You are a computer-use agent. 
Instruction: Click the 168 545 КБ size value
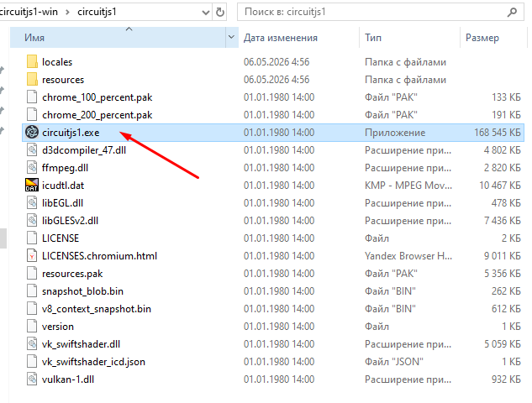[x=497, y=133]
